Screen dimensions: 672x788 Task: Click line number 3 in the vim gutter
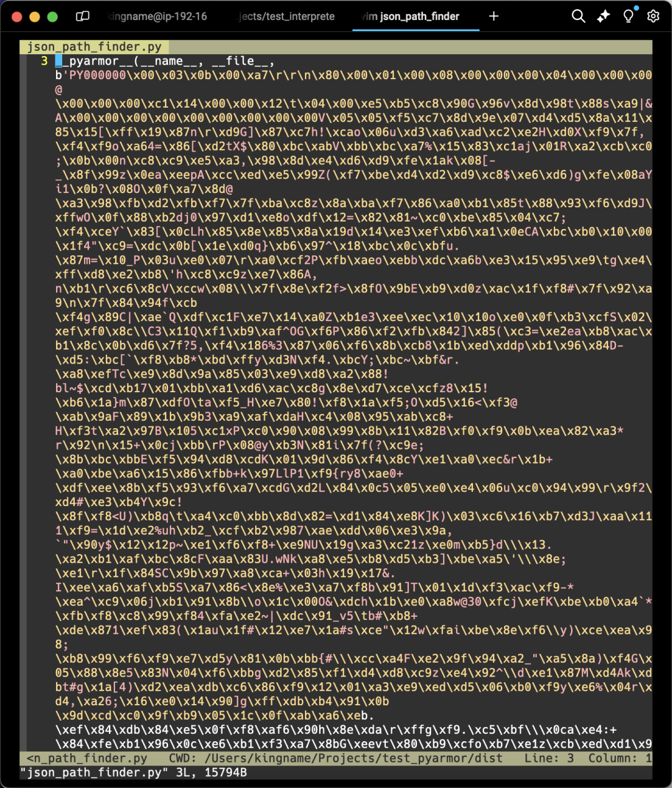44,60
